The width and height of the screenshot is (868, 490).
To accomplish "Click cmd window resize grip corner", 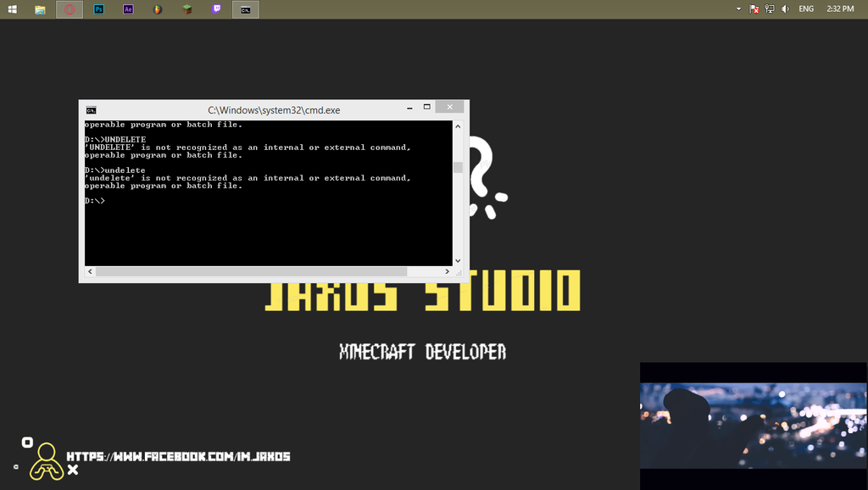I will pyautogui.click(x=459, y=272).
